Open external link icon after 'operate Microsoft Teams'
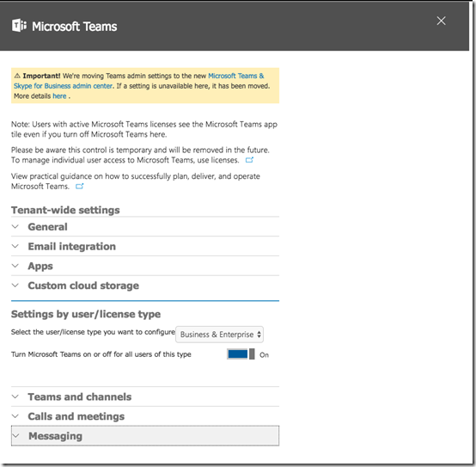 coord(80,187)
